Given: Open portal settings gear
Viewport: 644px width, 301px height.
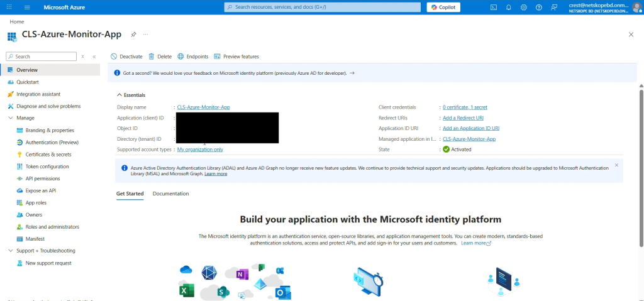Looking at the screenshot, I should point(524,8).
